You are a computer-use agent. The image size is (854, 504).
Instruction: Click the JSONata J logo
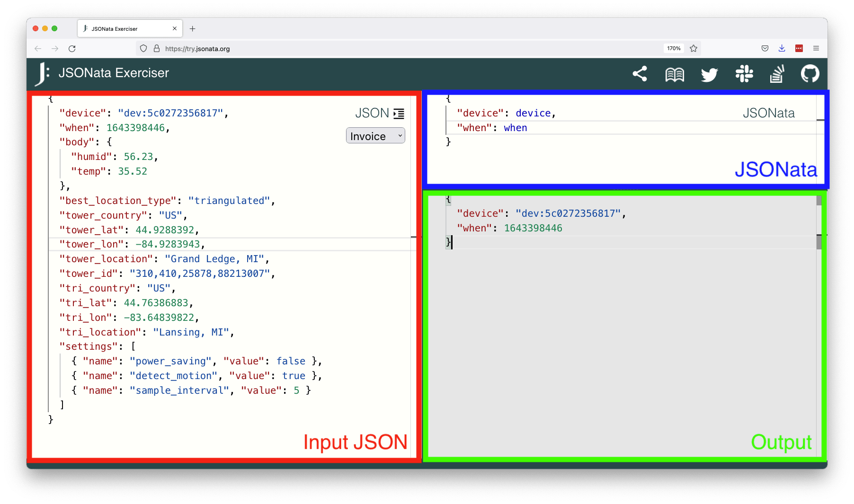42,74
